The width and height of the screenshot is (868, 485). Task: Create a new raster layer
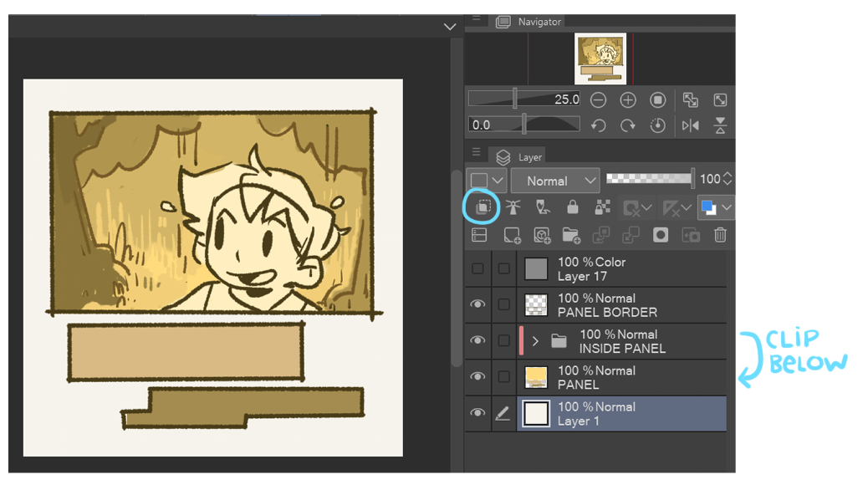[512, 236]
